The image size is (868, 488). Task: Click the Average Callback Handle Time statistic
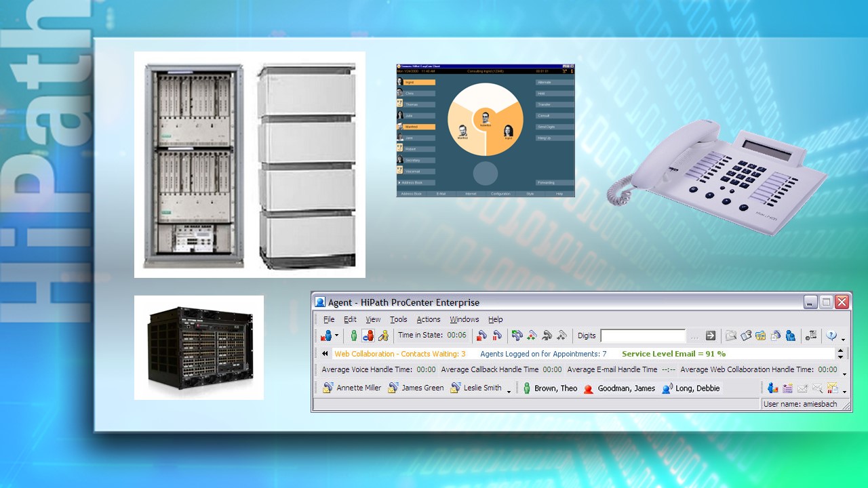[501, 369]
